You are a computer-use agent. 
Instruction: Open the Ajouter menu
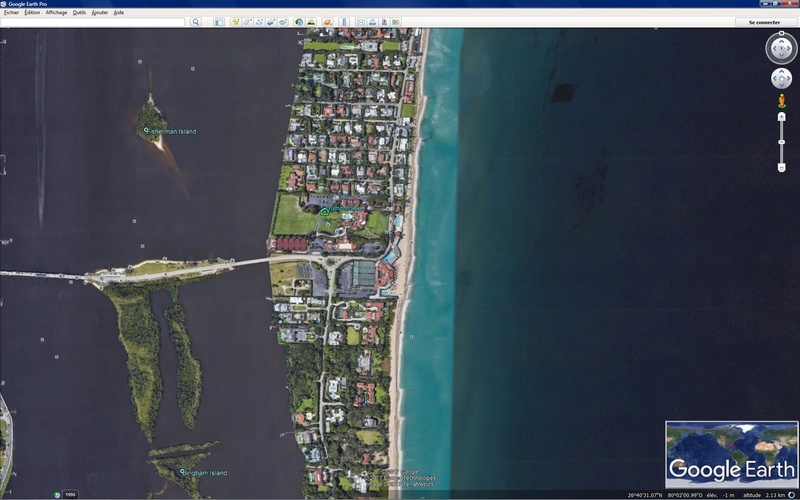tap(99, 12)
